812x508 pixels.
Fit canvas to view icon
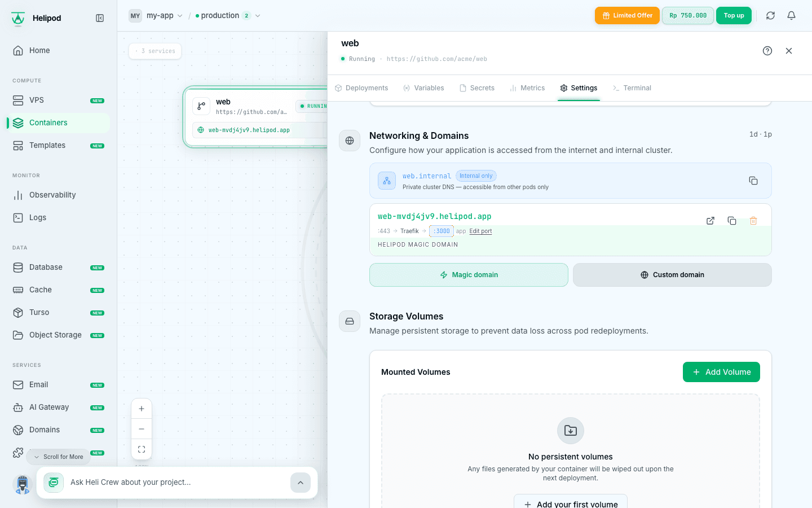(142, 449)
